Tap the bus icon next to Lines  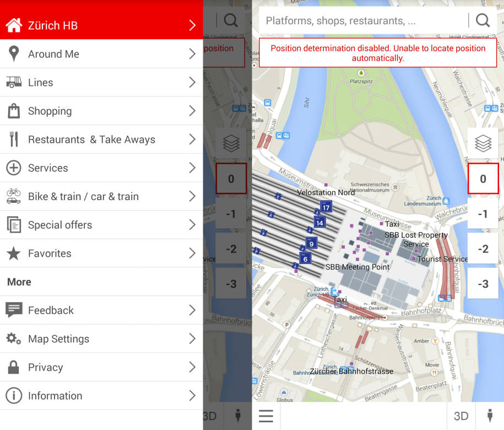tap(14, 82)
